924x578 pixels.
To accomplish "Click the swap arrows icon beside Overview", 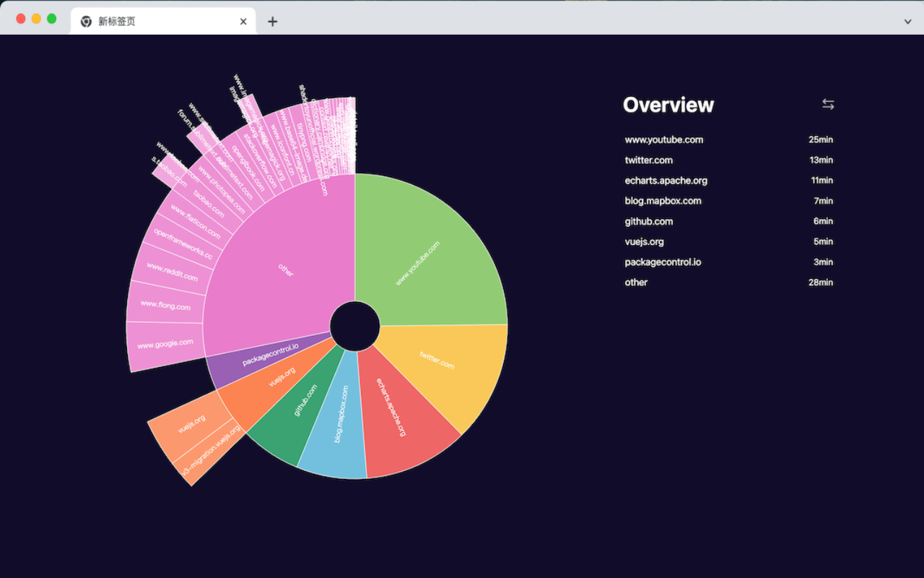I will (828, 105).
